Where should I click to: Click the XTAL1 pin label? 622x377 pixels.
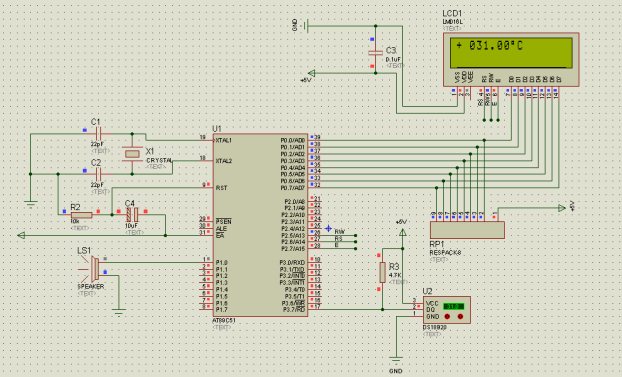tap(223, 140)
